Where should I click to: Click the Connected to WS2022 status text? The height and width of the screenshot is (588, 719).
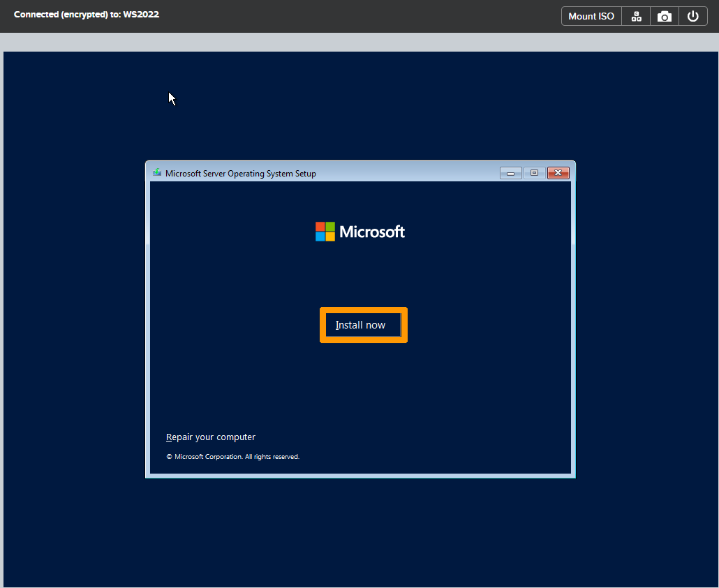point(86,14)
